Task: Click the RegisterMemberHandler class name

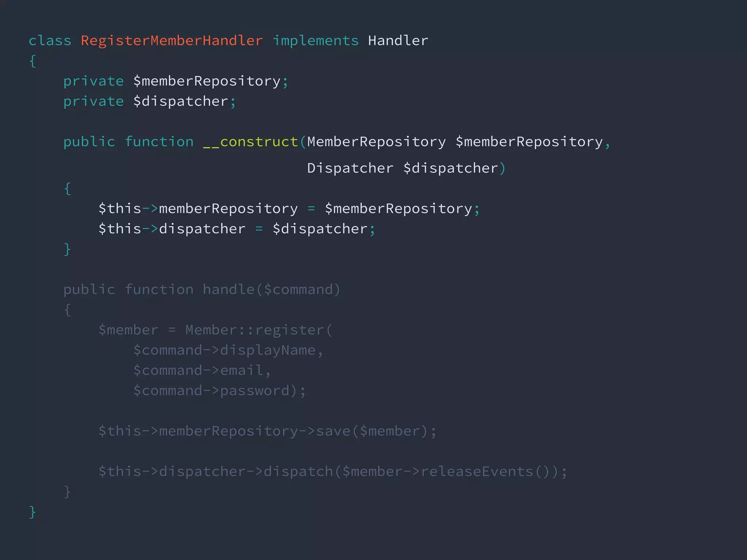Action: coord(171,40)
